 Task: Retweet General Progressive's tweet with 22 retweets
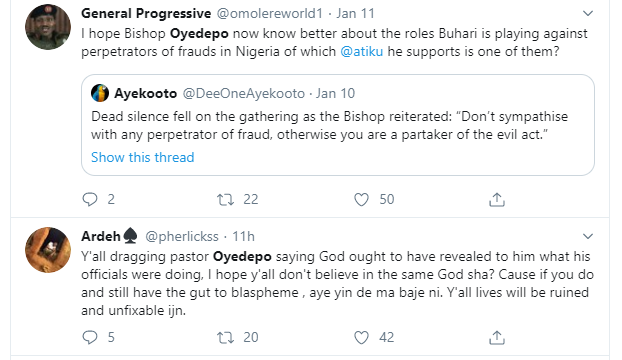click(225, 199)
